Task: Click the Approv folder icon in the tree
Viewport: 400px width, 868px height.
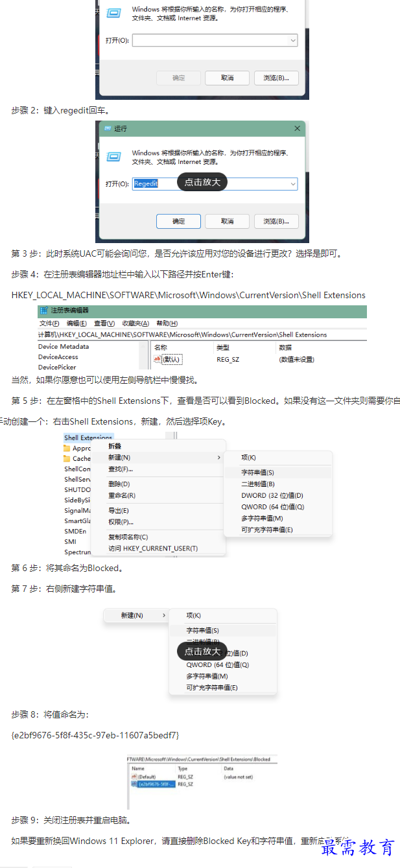Action: (x=67, y=448)
